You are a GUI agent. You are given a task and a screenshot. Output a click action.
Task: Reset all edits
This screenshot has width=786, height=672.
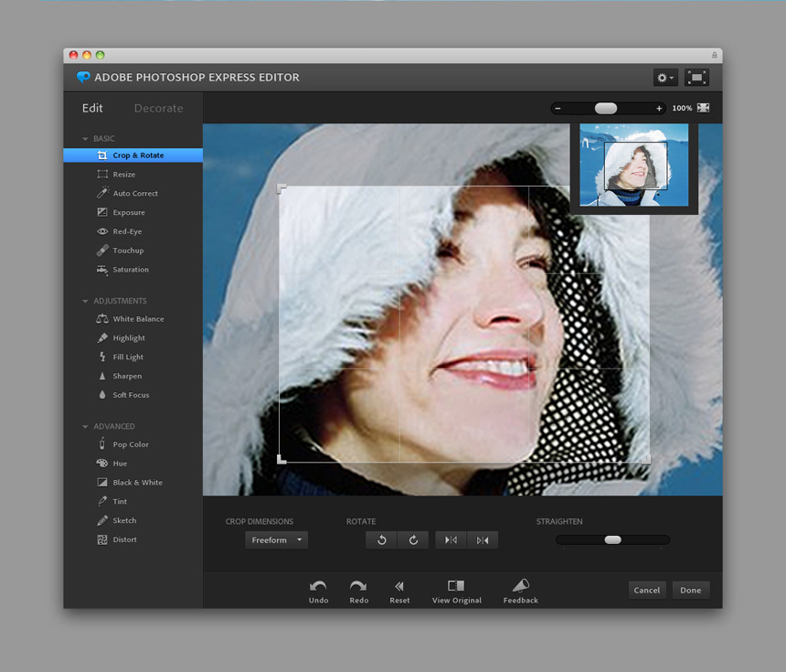[x=399, y=592]
